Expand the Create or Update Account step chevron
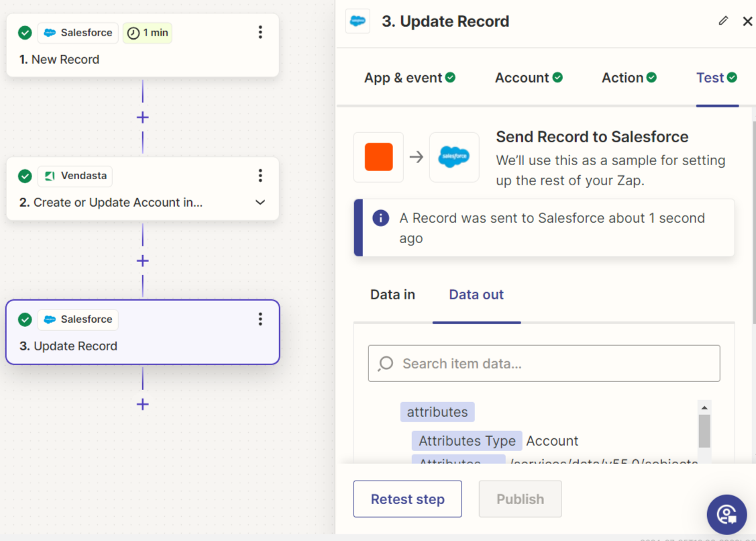Screen dimensions: 756x541 tap(260, 202)
